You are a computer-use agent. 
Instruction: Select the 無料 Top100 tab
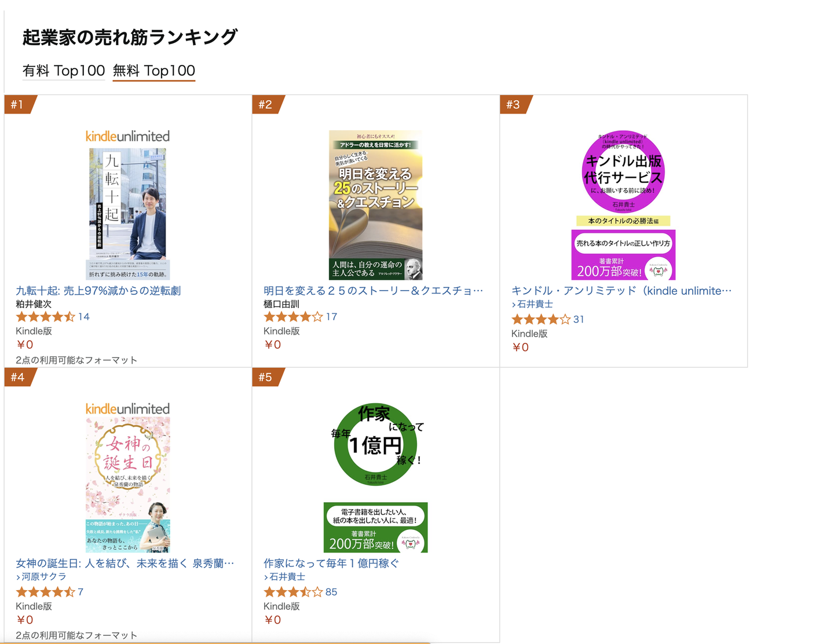click(x=153, y=71)
